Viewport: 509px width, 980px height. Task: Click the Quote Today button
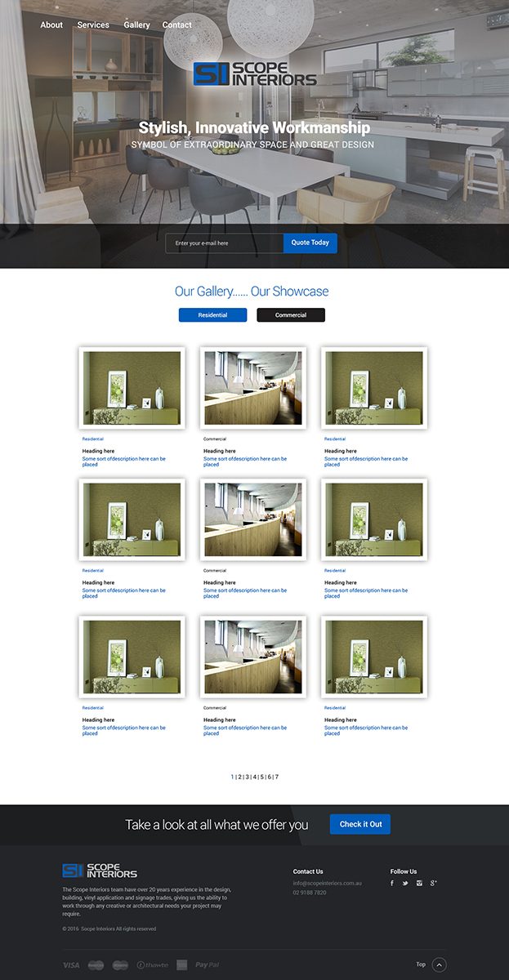point(310,243)
